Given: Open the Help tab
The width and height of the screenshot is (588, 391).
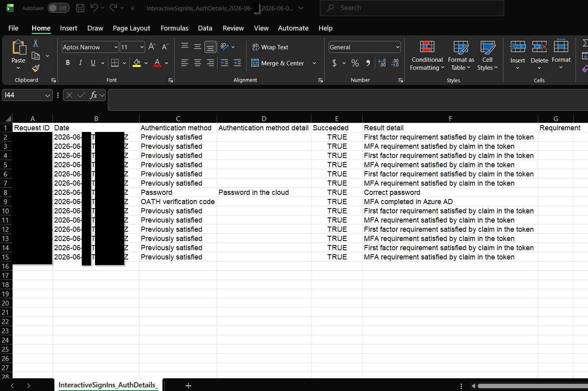Looking at the screenshot, I should point(325,28).
